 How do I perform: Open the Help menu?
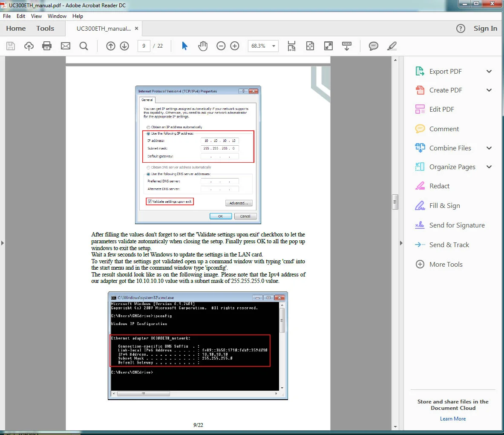(78, 16)
